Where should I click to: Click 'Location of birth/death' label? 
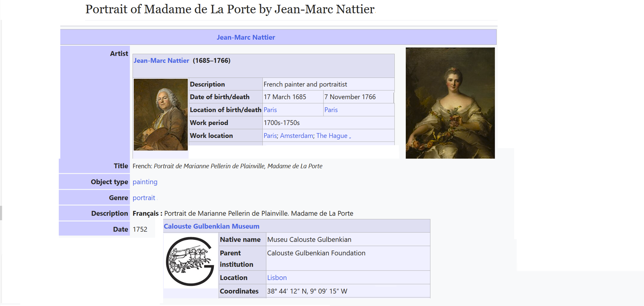coord(226,110)
